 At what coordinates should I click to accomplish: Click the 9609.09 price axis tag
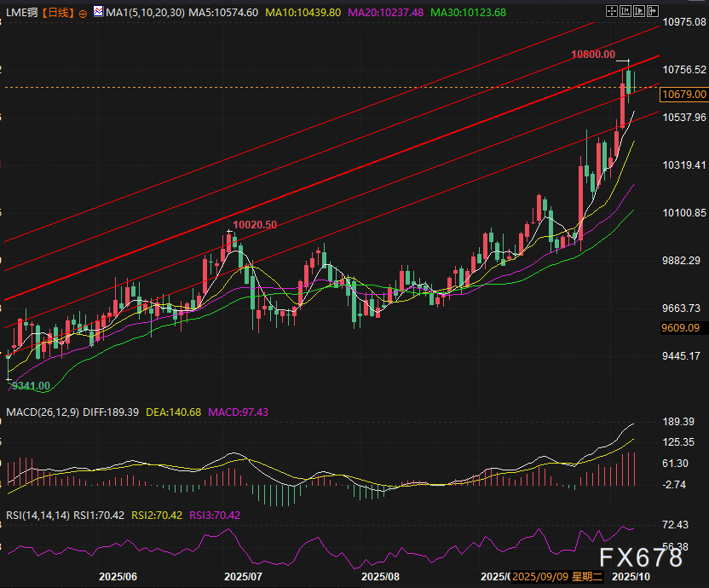684,327
